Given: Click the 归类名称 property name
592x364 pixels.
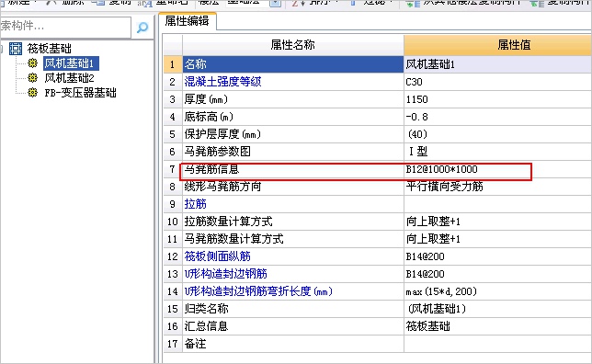Looking at the screenshot, I should (x=206, y=309).
